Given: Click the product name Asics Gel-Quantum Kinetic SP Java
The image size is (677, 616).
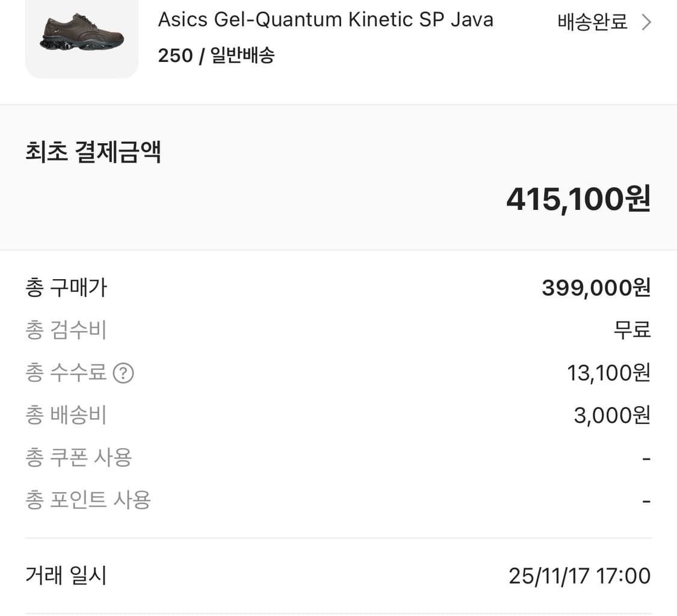Looking at the screenshot, I should (326, 19).
